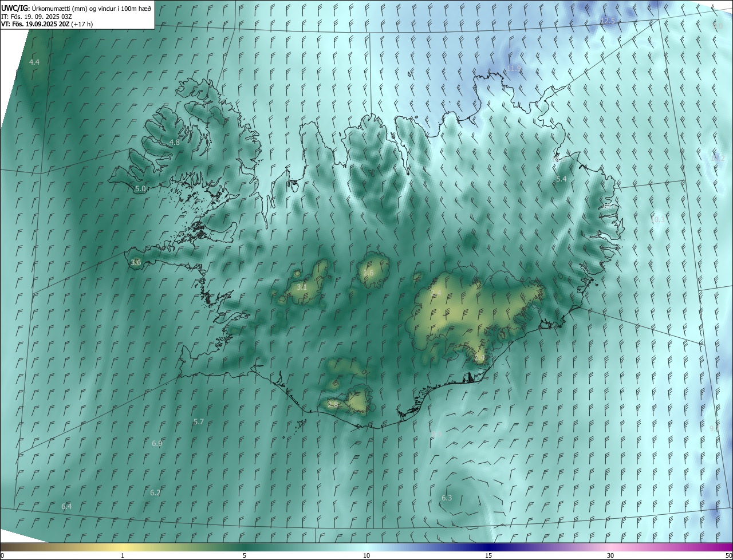Click the 6.4 value label
This screenshot has height=560, width=733.
66,506
